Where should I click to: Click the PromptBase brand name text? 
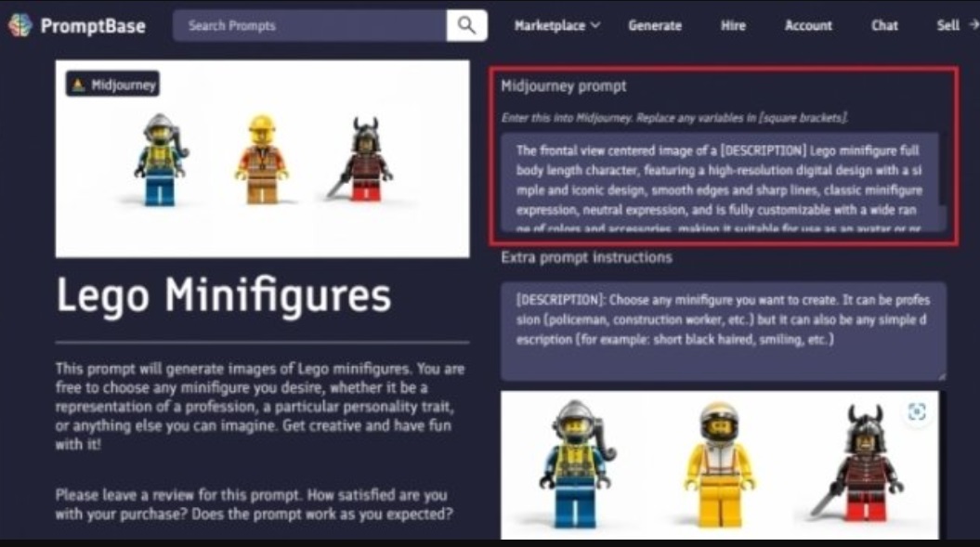(93, 26)
